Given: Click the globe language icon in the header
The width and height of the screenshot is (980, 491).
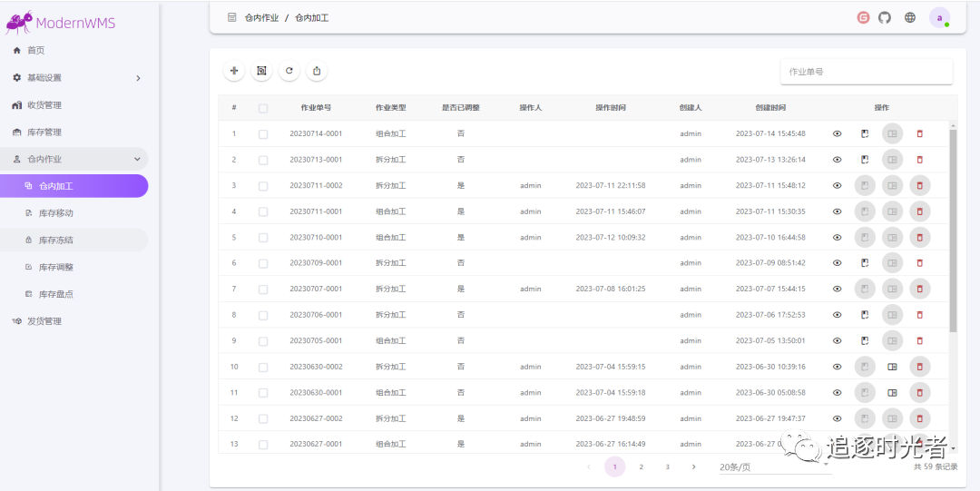Looking at the screenshot, I should 910,17.
